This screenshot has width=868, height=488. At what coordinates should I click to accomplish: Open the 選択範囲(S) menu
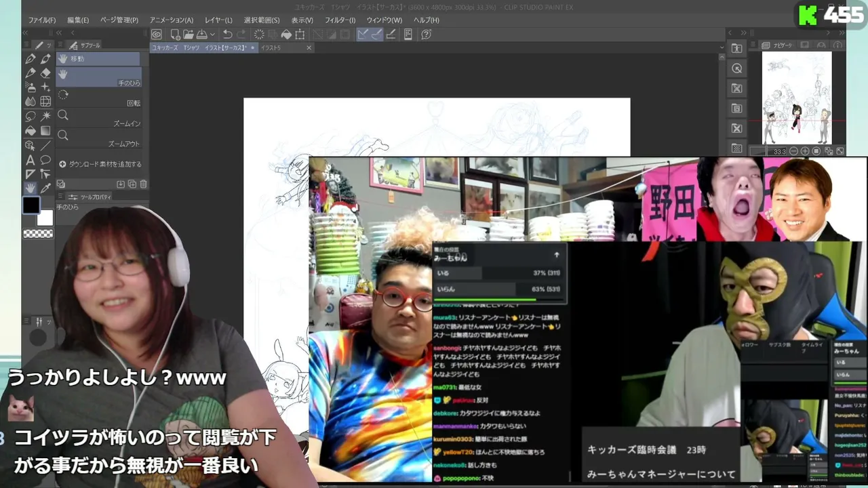(x=262, y=20)
